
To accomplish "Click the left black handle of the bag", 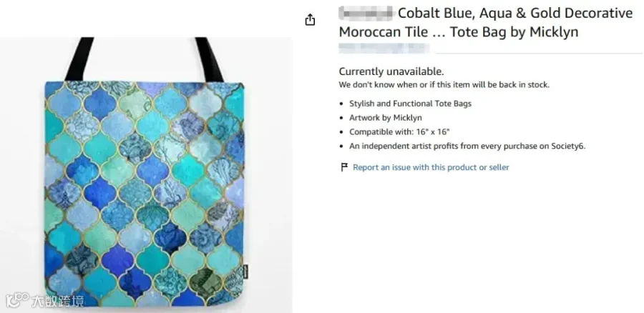I will tap(80, 59).
